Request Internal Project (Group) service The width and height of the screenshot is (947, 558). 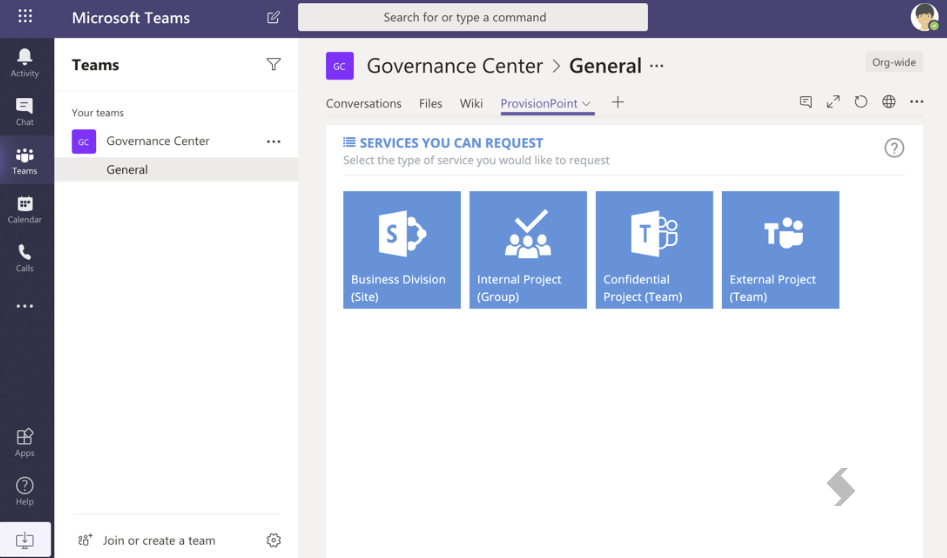[528, 250]
